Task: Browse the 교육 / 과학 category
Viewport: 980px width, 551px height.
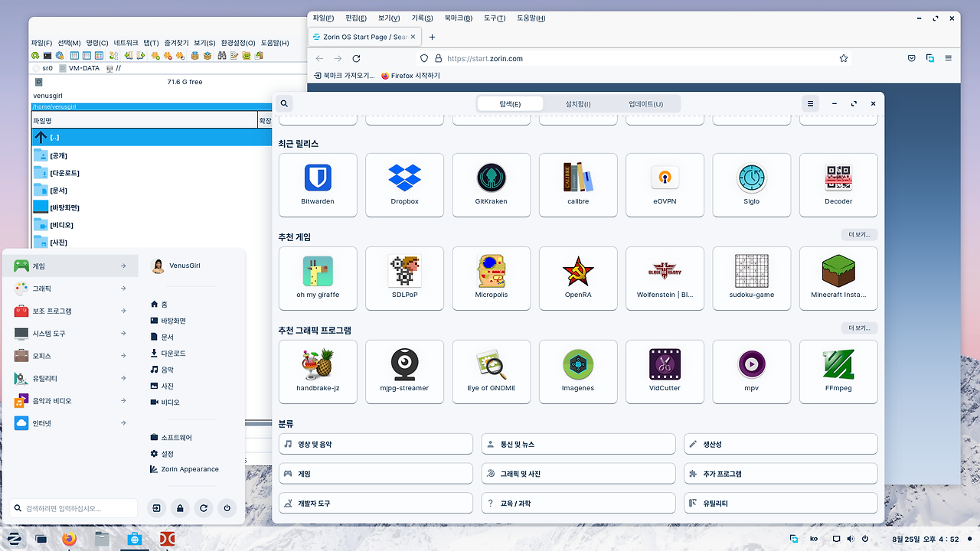Action: (x=578, y=504)
